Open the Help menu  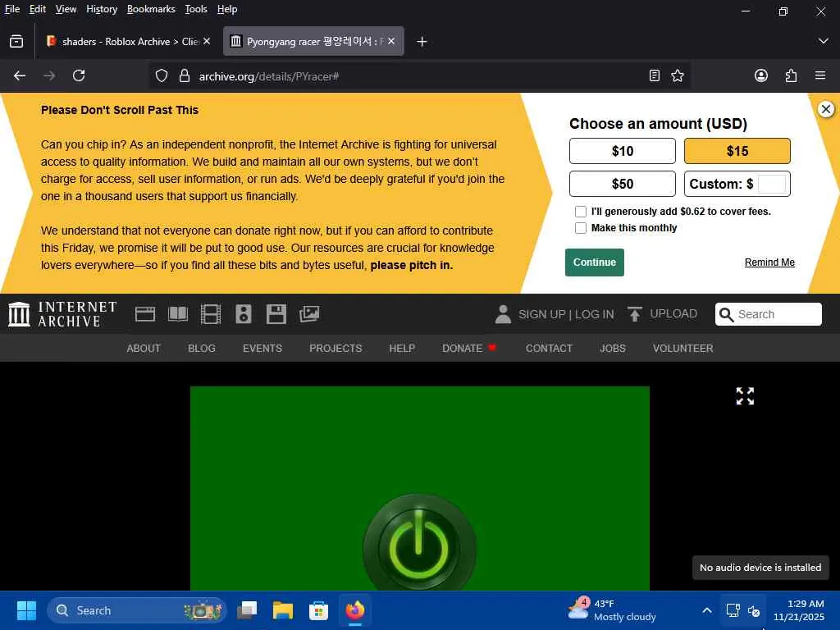tap(227, 9)
